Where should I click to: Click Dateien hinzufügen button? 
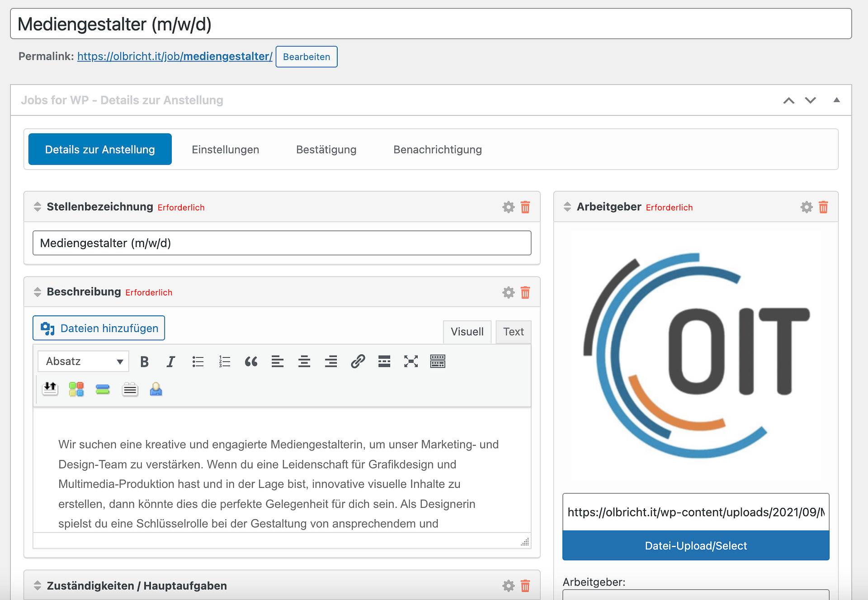(99, 328)
